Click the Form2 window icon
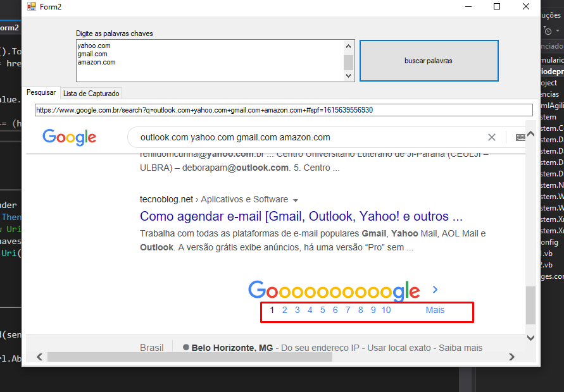Image resolution: width=564 pixels, height=392 pixels. [x=32, y=6]
